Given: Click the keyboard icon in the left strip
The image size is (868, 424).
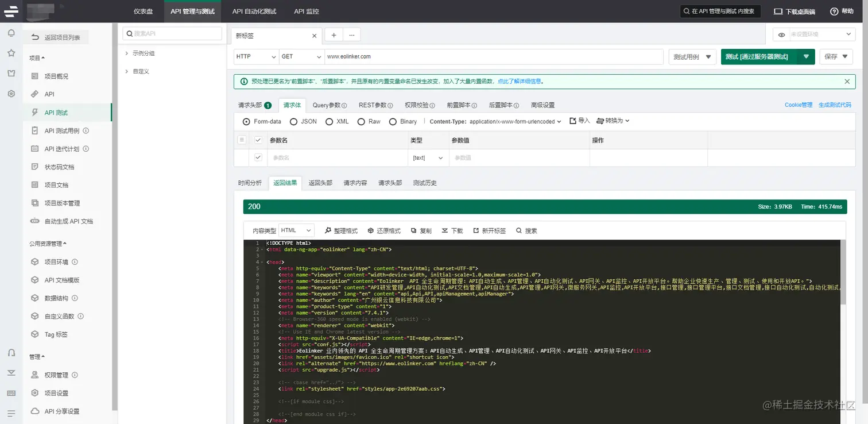Looking at the screenshot, I should click(11, 393).
